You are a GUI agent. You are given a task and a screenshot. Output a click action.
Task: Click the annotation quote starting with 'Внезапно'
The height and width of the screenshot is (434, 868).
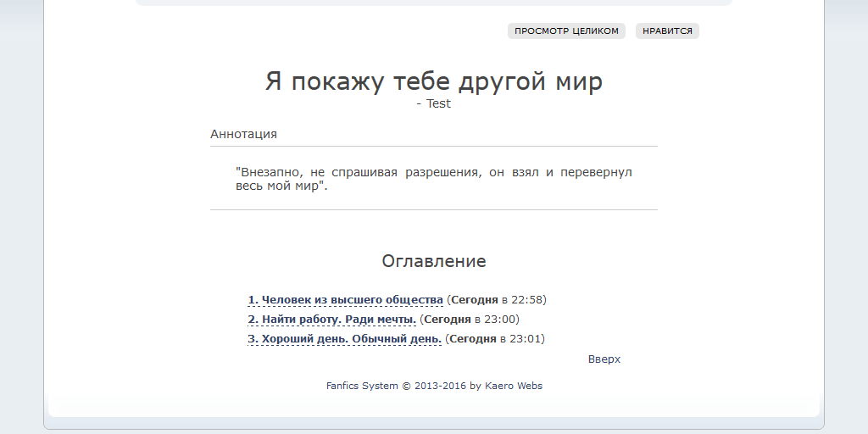click(x=433, y=179)
